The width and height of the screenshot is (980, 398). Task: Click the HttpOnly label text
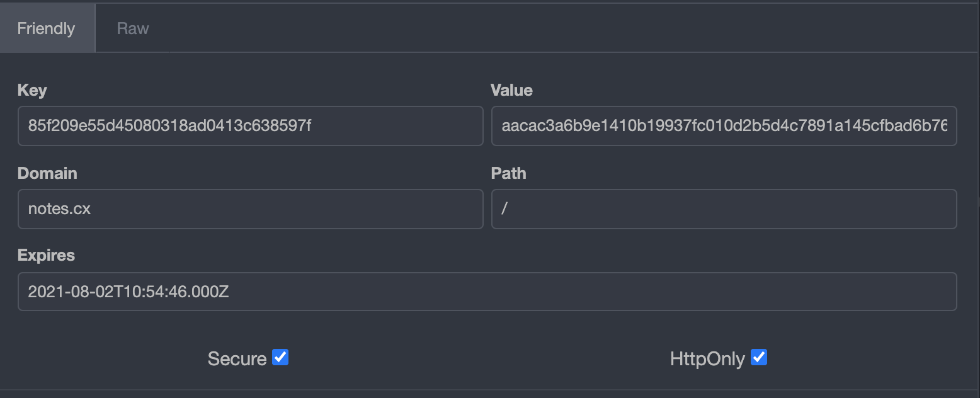[x=707, y=359]
